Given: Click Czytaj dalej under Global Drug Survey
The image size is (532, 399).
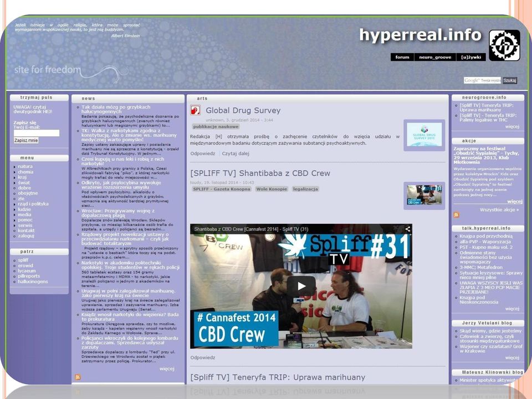Looking at the screenshot, I should 236,154.
